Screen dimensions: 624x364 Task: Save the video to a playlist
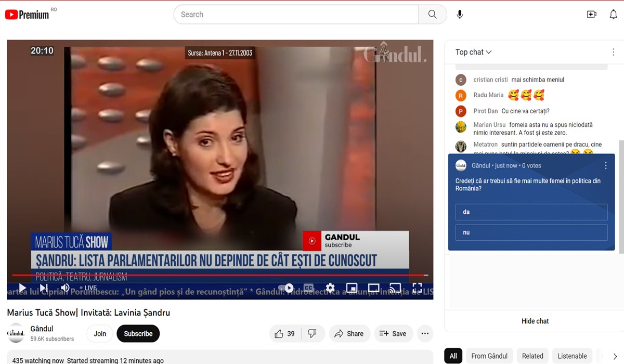pyautogui.click(x=393, y=334)
